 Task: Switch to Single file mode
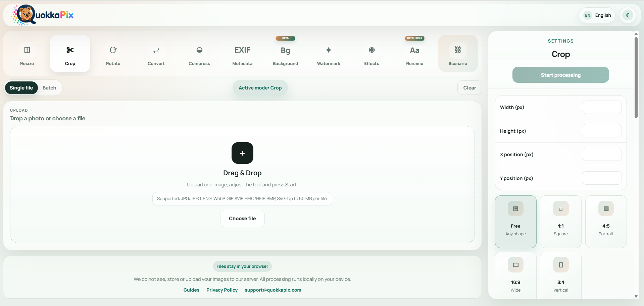click(21, 88)
